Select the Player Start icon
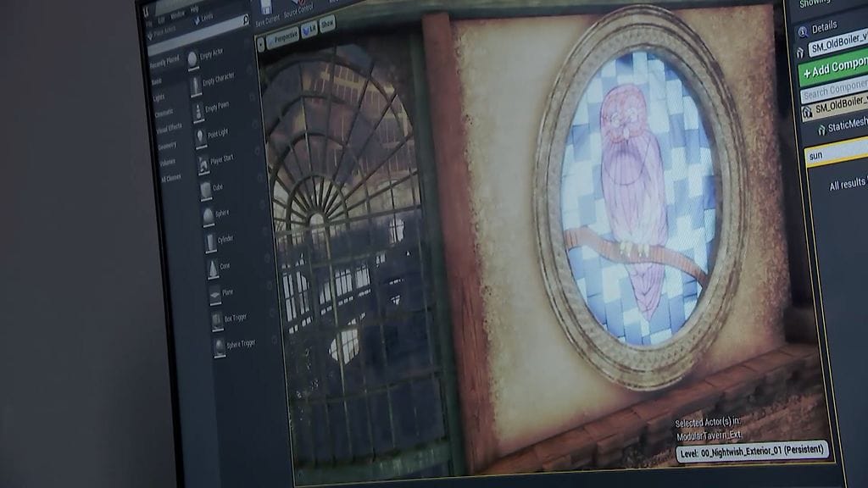The width and height of the screenshot is (868, 488). pyautogui.click(x=203, y=164)
